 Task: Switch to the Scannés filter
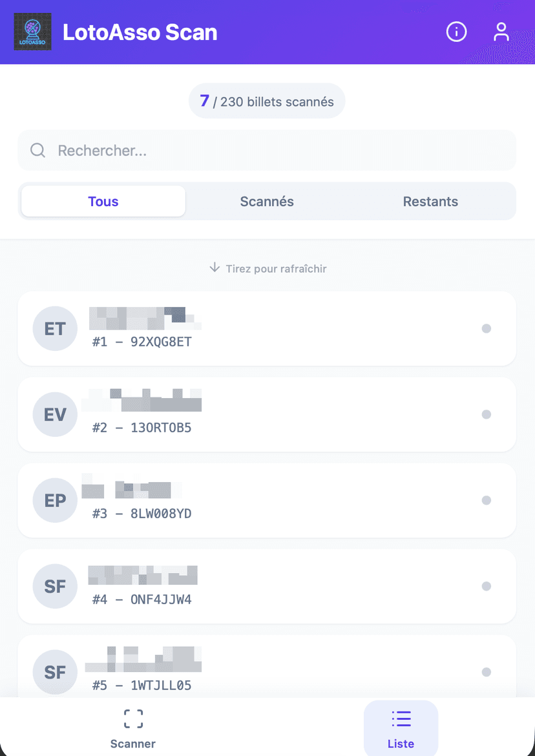(x=267, y=202)
